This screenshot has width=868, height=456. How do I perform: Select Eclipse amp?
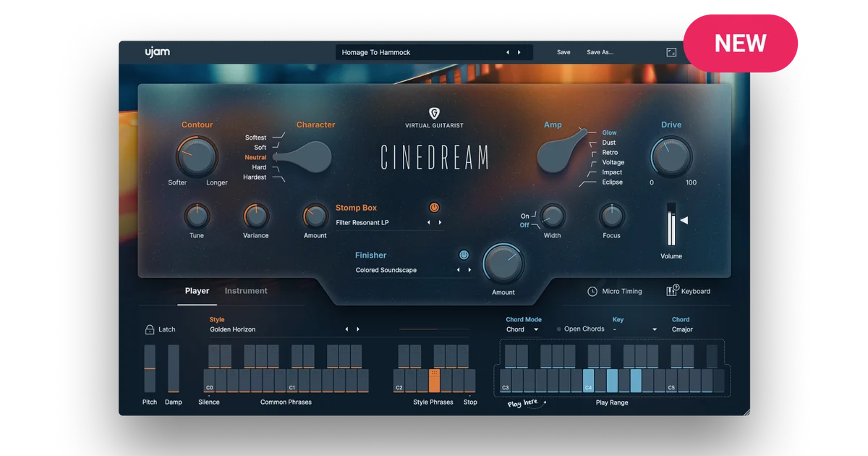click(612, 182)
